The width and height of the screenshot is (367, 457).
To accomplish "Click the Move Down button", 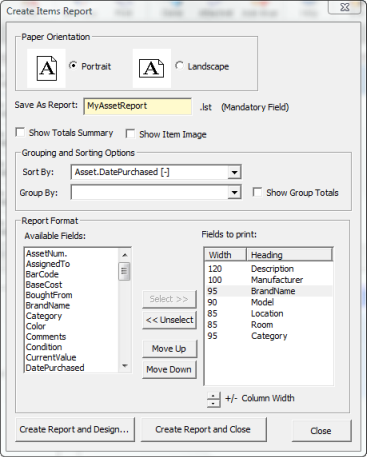I will (169, 369).
